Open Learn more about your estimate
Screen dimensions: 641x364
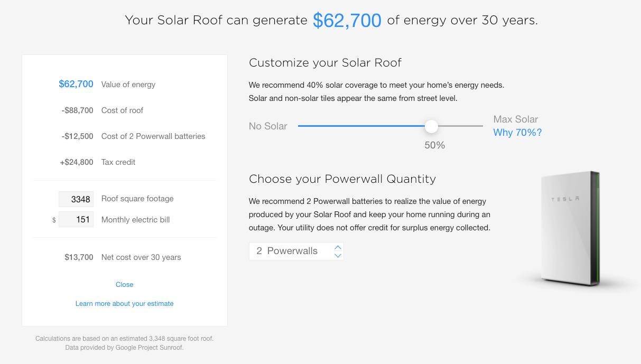click(x=125, y=303)
